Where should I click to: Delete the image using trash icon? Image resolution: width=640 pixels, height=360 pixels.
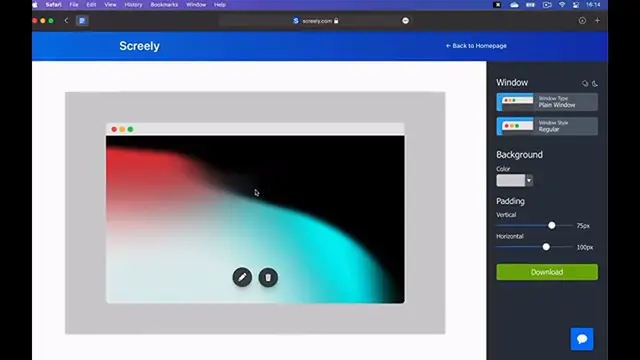point(268,278)
